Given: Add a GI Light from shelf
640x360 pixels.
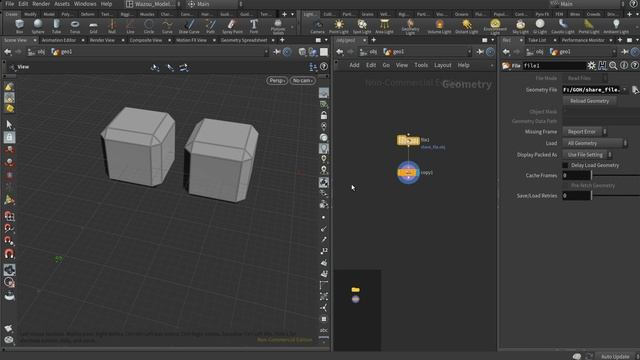Looking at the screenshot, I should tap(540, 26).
